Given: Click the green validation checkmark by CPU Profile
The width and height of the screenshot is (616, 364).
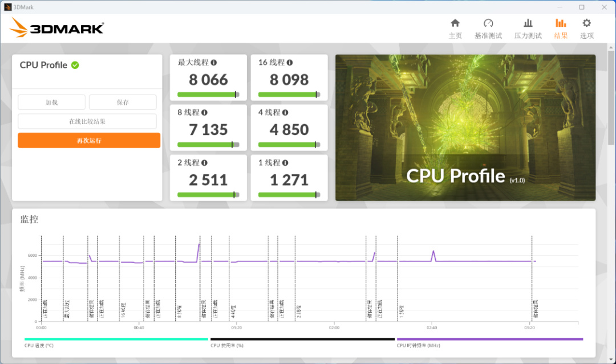Looking at the screenshot, I should 75,65.
